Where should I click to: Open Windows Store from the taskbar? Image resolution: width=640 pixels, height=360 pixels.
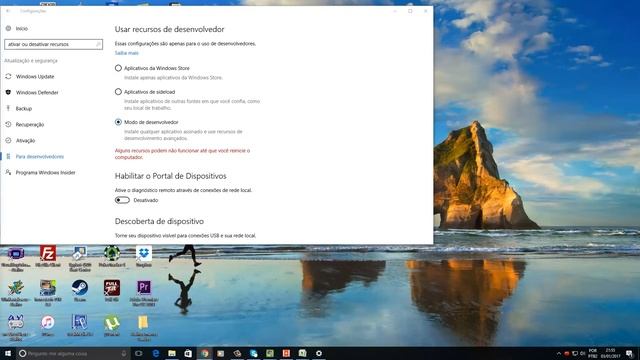188,353
